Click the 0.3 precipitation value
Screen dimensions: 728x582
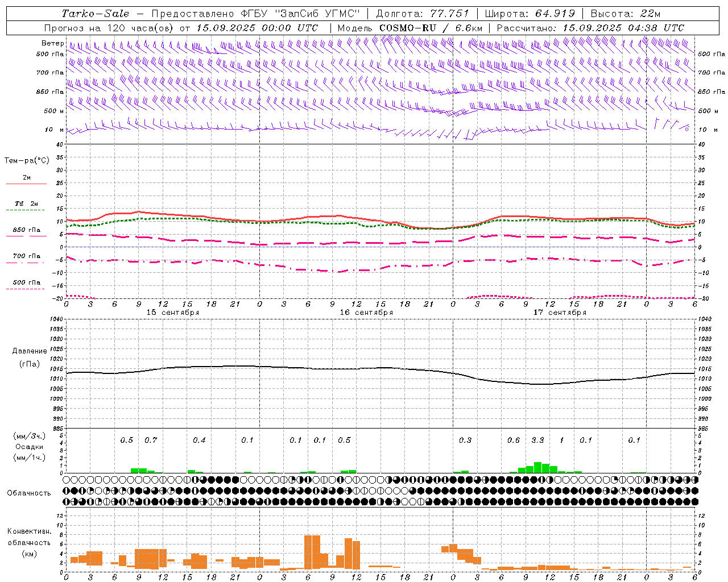click(x=465, y=440)
